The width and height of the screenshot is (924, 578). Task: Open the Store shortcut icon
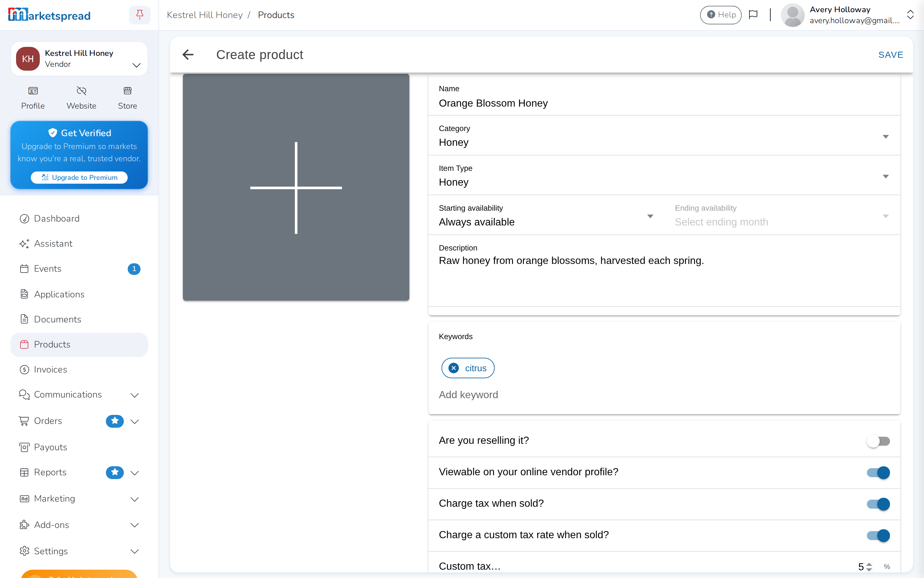(x=127, y=91)
